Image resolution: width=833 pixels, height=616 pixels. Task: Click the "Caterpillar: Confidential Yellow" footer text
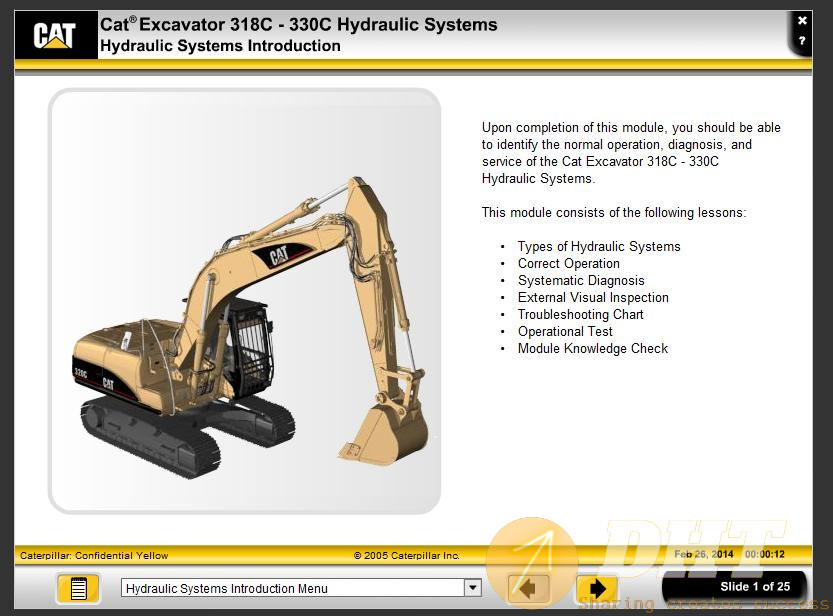(94, 555)
